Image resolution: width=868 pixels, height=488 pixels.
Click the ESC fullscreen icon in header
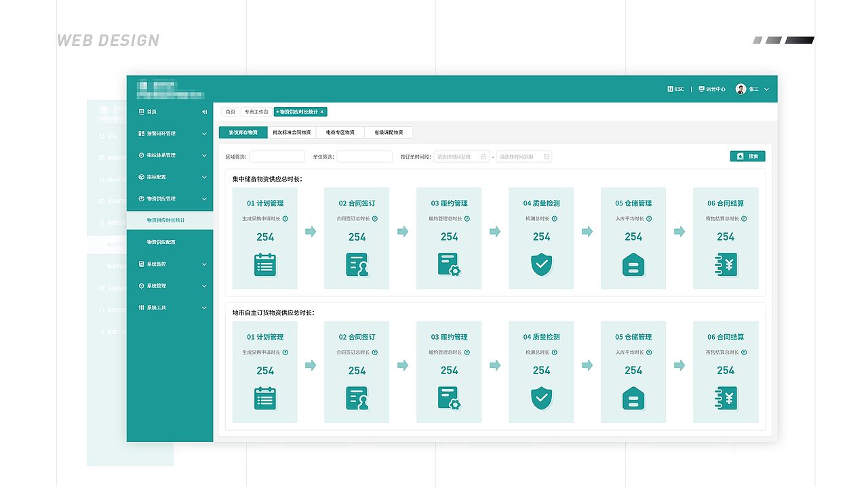pyautogui.click(x=670, y=89)
